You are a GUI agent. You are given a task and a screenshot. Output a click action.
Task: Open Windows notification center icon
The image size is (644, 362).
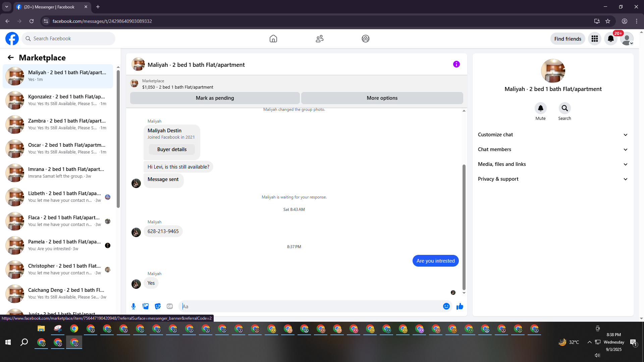point(633,342)
